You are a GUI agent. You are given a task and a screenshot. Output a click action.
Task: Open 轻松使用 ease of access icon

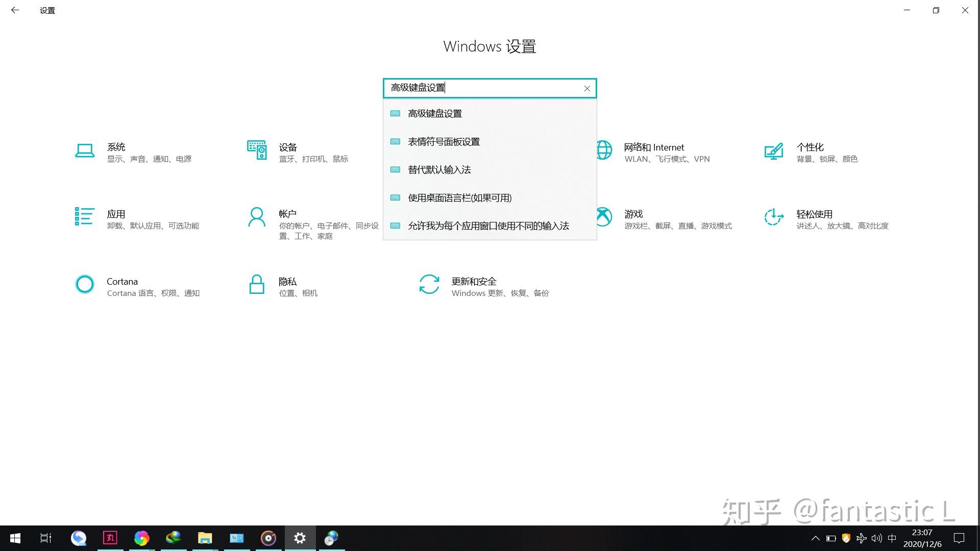tap(774, 217)
